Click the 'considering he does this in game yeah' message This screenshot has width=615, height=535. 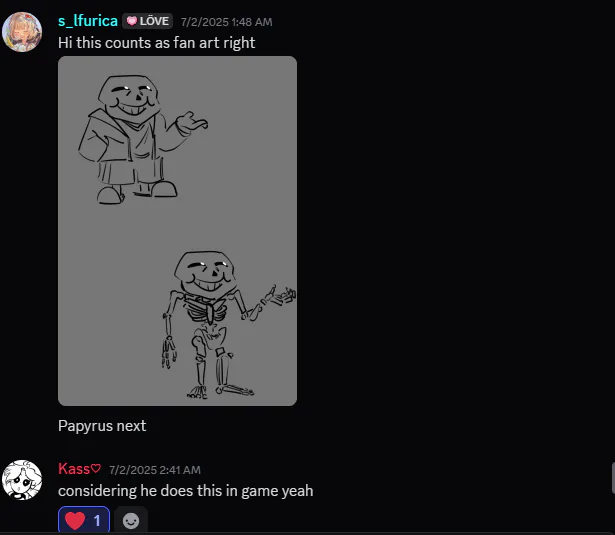[x=186, y=491]
